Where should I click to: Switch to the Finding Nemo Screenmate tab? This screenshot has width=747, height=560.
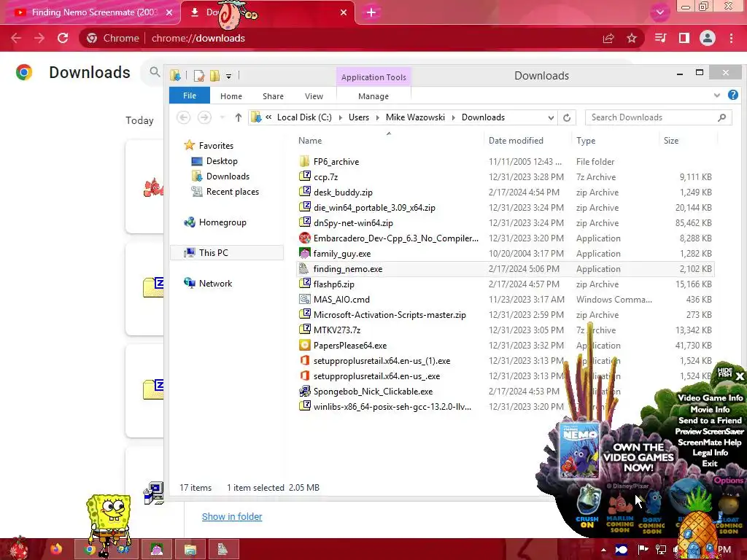coord(90,12)
